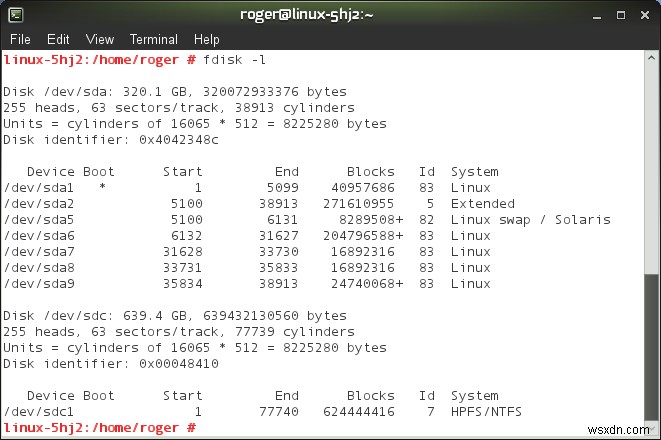Click boot asterisk flag for sda1

pyautogui.click(x=102, y=187)
